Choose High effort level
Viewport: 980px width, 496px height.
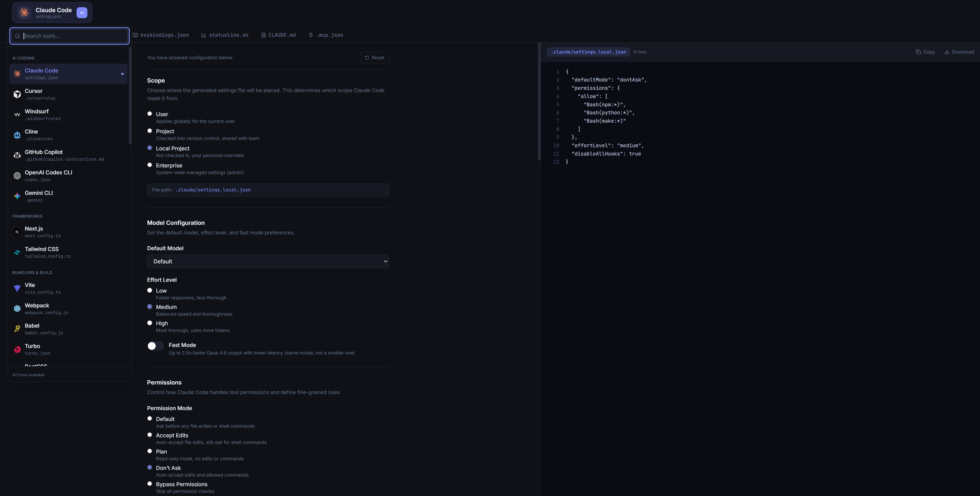pyautogui.click(x=149, y=322)
